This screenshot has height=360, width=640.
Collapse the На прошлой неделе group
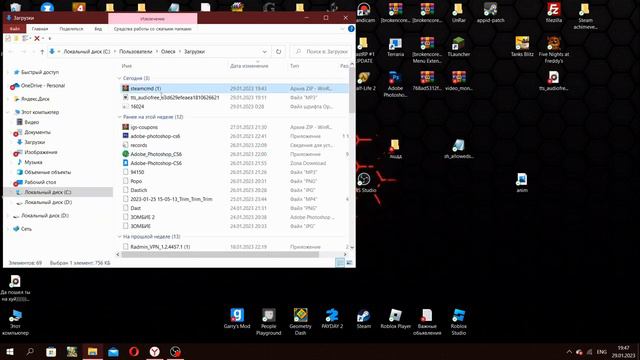tap(120, 237)
